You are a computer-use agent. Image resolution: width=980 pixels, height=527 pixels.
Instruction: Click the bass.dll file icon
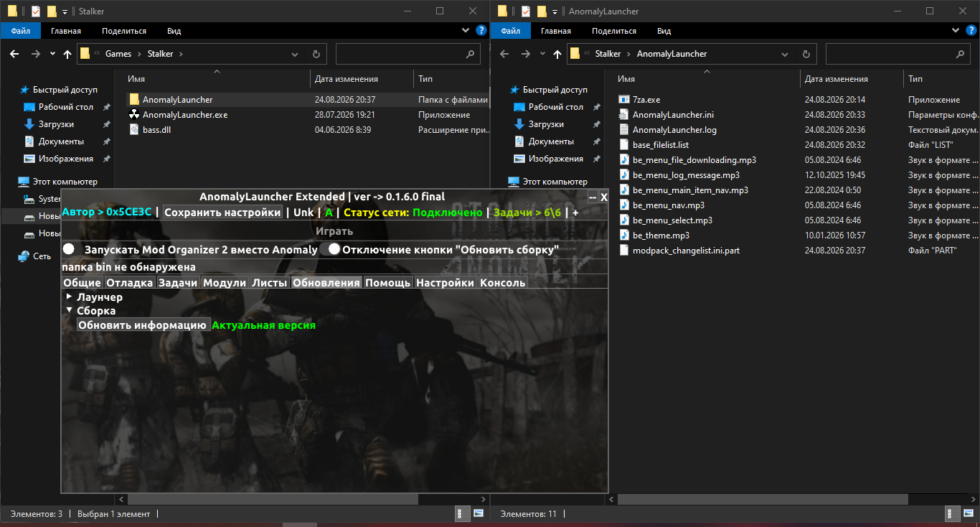[134, 130]
